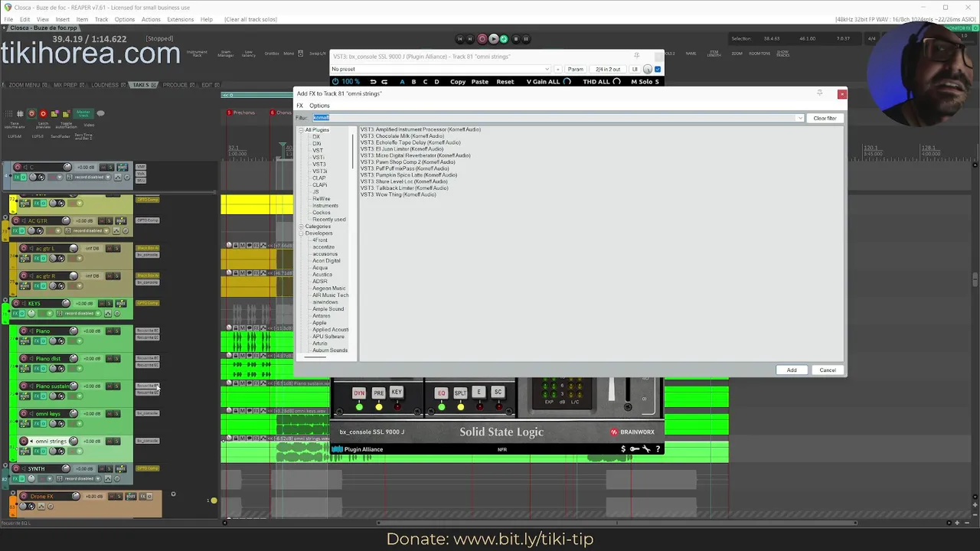980x551 pixels.
Task: Open the ROUTE button on AC GTR track
Action: pos(121,220)
